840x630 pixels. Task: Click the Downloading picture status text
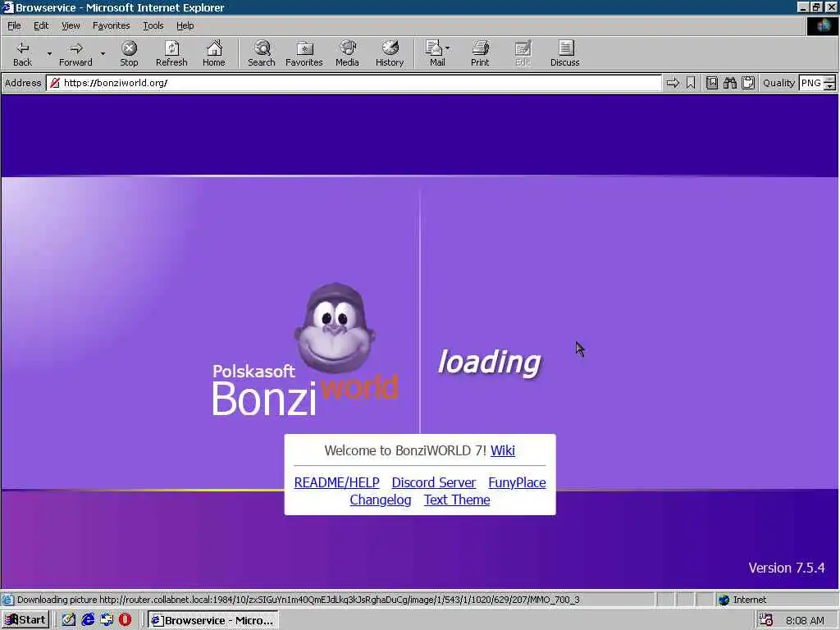[298, 600]
